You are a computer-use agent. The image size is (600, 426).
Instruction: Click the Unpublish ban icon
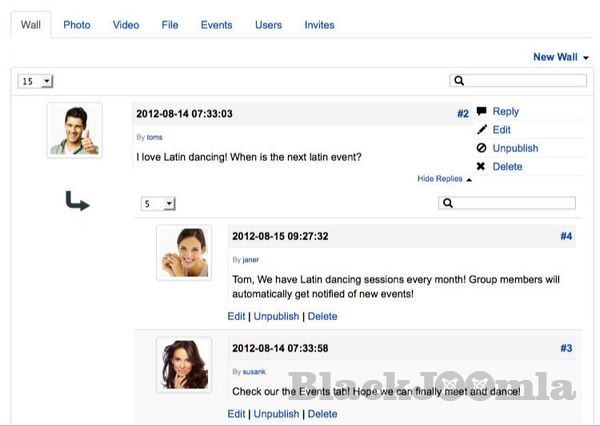tap(481, 148)
